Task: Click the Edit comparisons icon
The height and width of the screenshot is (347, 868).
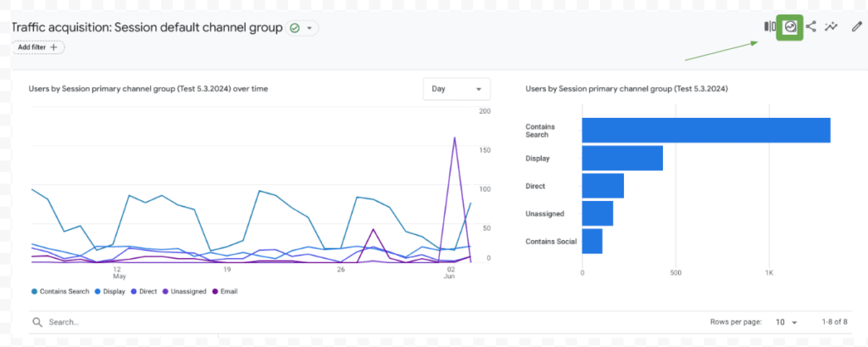Action: click(x=770, y=27)
